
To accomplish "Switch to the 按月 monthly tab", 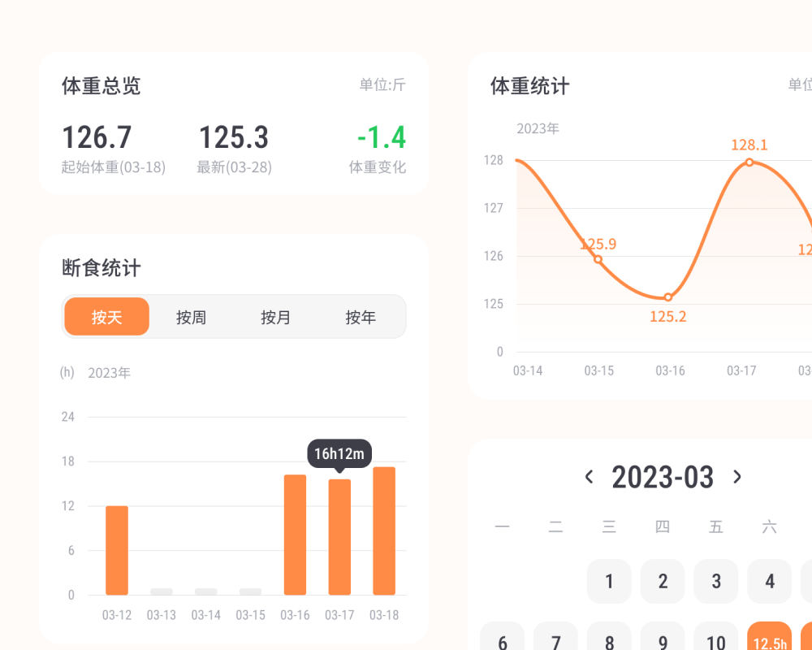I will (275, 317).
